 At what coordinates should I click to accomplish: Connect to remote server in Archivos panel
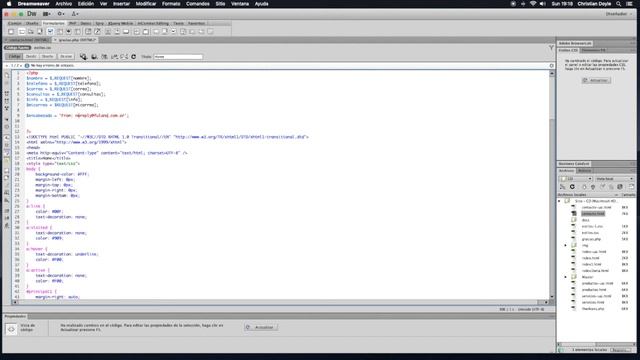tap(563, 187)
